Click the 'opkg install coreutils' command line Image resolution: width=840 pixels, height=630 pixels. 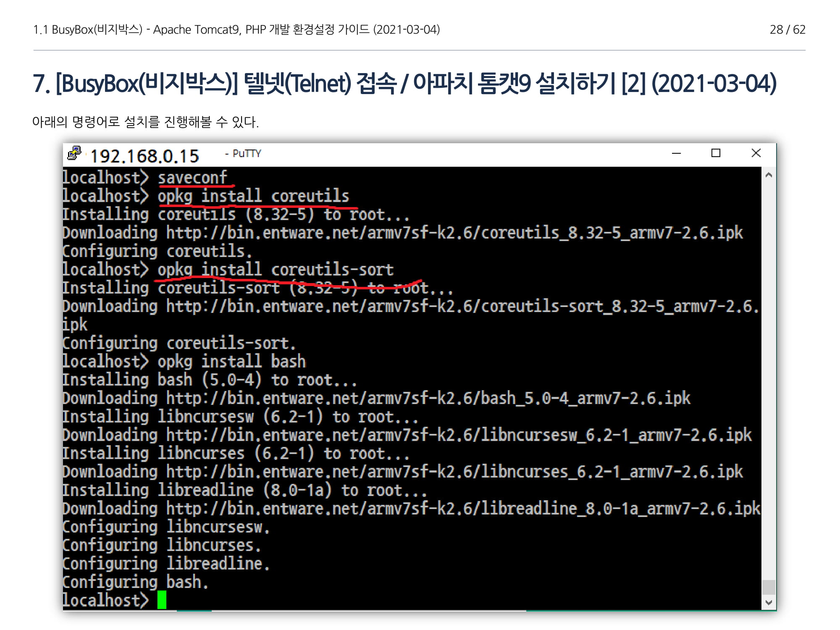pos(253,196)
